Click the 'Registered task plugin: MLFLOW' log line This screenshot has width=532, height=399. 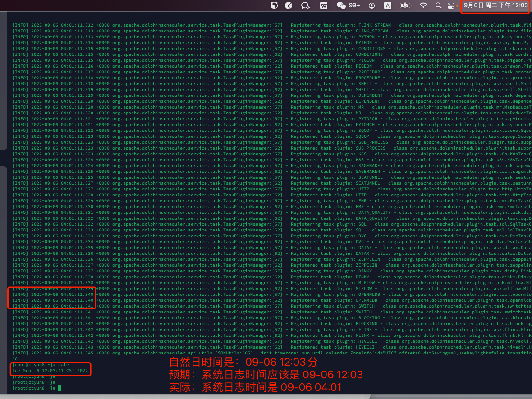click(x=272, y=289)
